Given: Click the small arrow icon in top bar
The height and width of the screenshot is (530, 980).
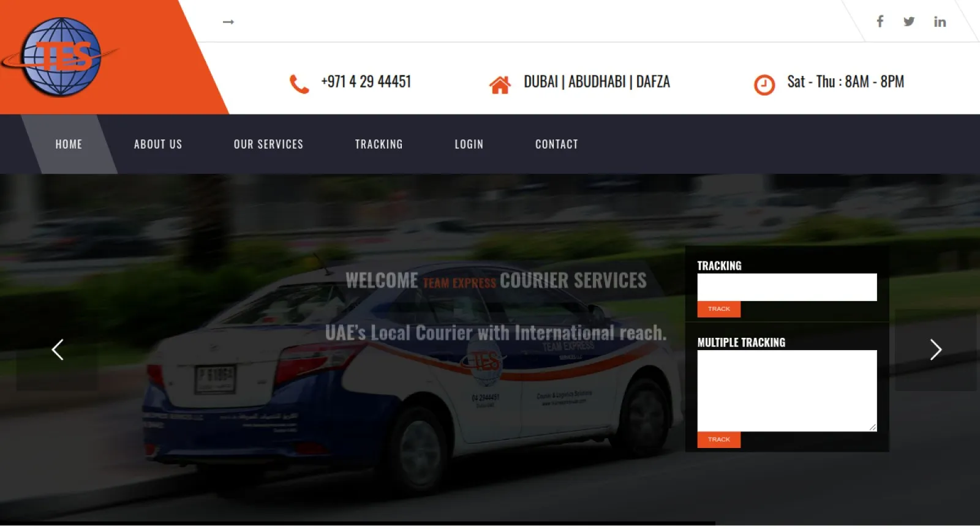Looking at the screenshot, I should pyautogui.click(x=228, y=22).
